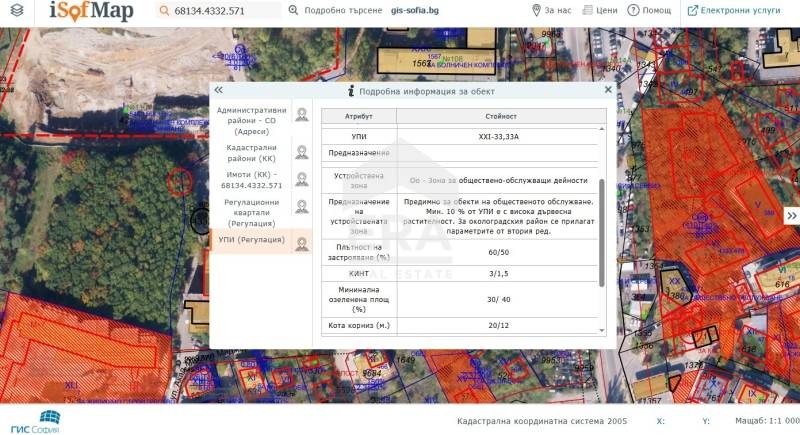Click locate icon for УПИ (Регулация)

click(301, 241)
